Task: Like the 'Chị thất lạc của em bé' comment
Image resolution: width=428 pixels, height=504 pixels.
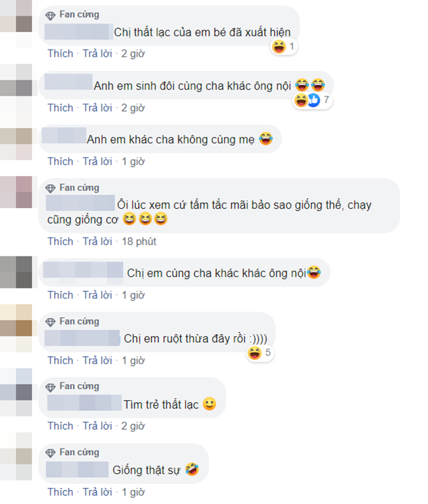Action: pos(60,54)
